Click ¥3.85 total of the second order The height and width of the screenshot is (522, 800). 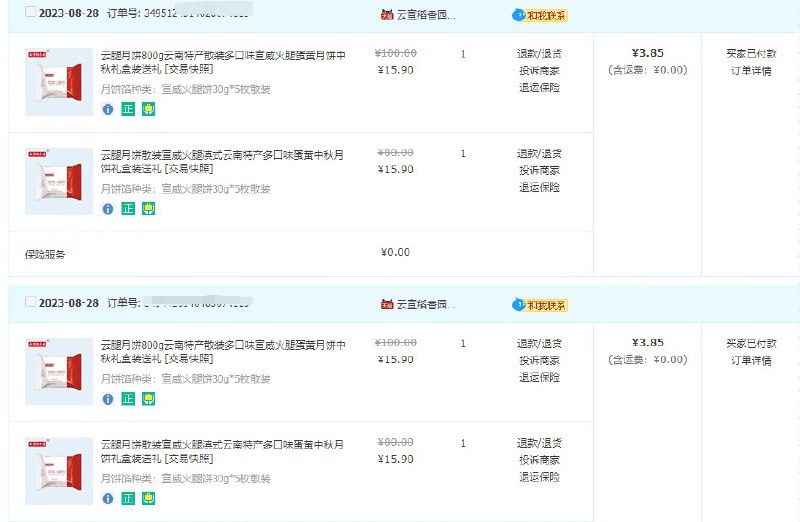click(x=647, y=342)
